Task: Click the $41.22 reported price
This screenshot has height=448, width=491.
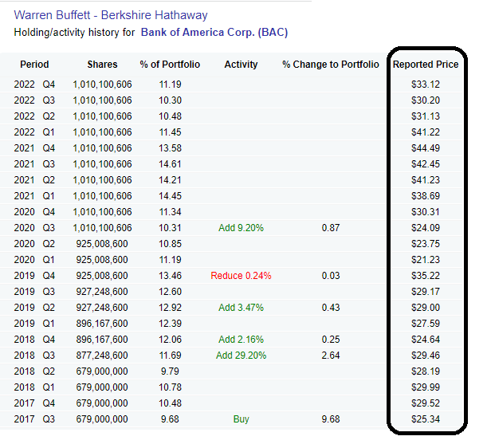Action: [426, 132]
